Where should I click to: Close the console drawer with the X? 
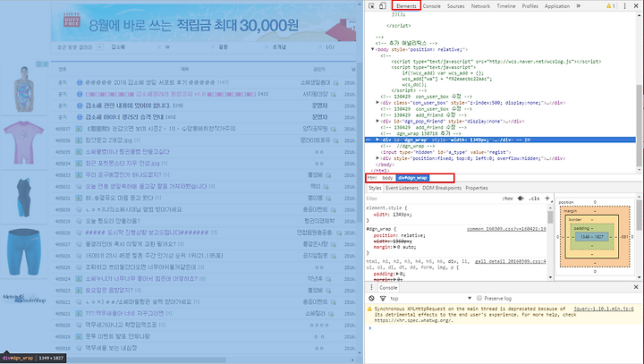pyautogui.click(x=636, y=287)
